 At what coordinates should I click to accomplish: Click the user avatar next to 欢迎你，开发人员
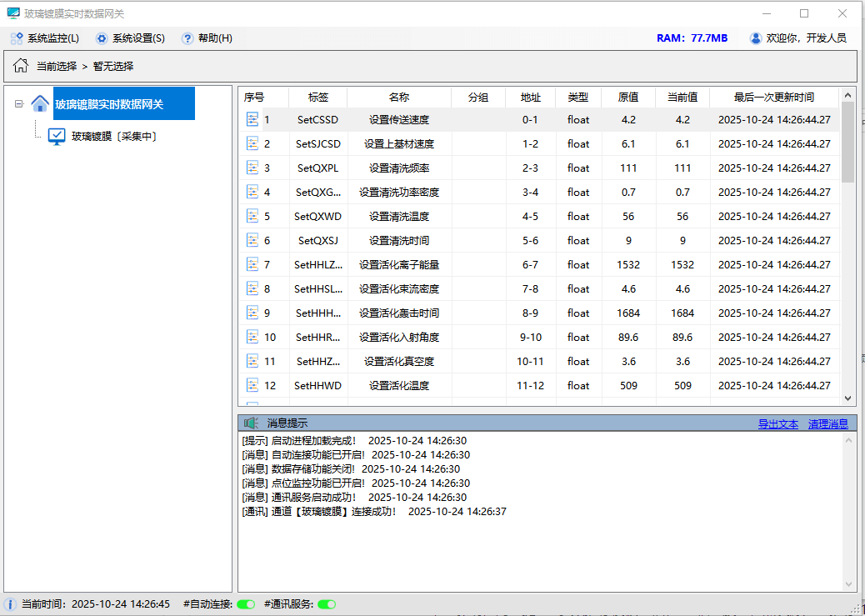[x=755, y=38]
